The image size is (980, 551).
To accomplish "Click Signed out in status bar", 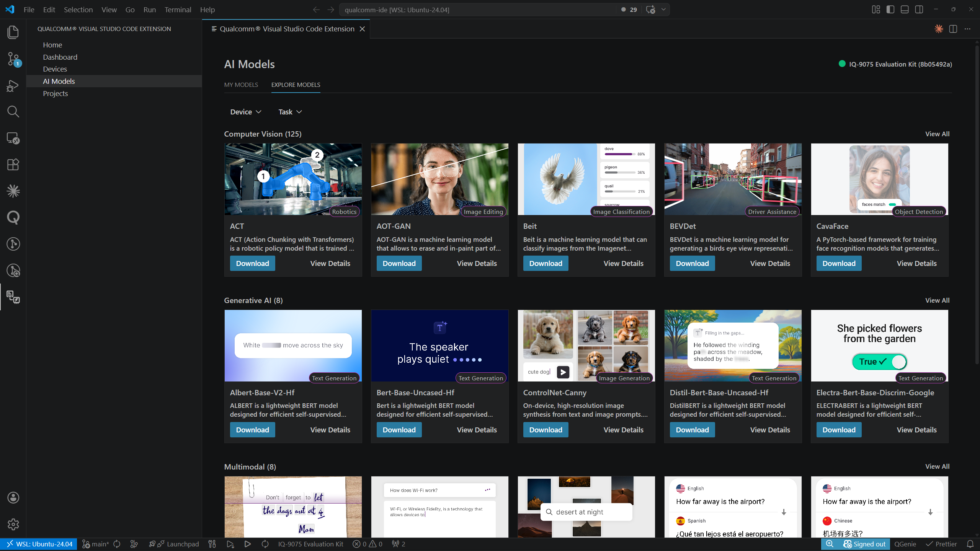I will click(864, 544).
